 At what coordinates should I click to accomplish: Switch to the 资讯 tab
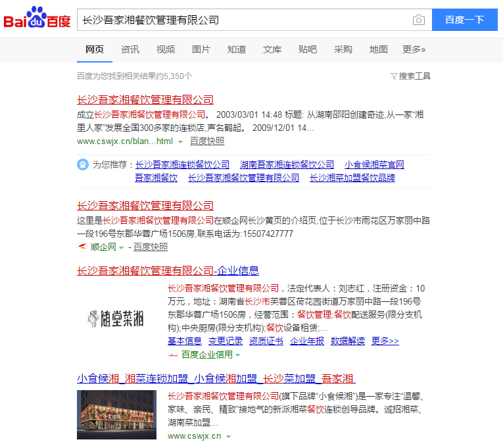pyautogui.click(x=130, y=49)
